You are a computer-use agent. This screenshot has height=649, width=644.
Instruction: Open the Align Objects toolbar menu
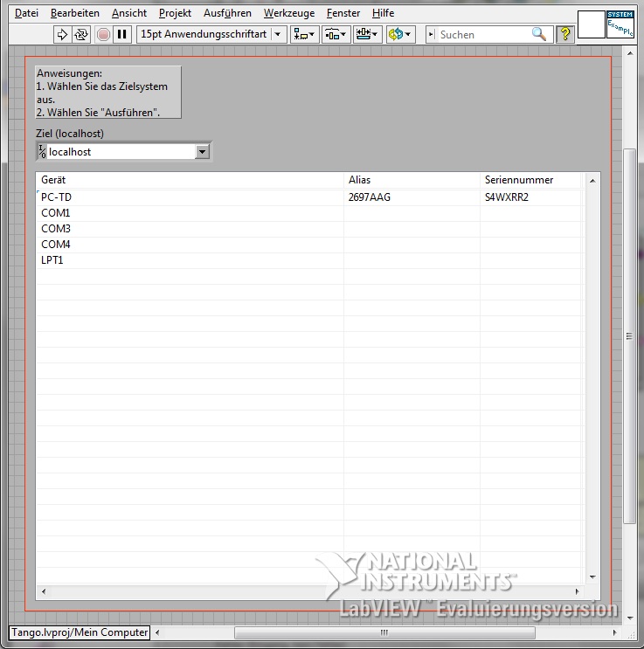click(x=304, y=34)
